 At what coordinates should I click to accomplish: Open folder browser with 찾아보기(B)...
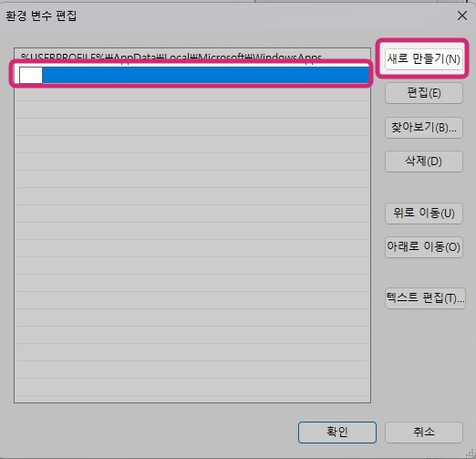[x=424, y=128]
